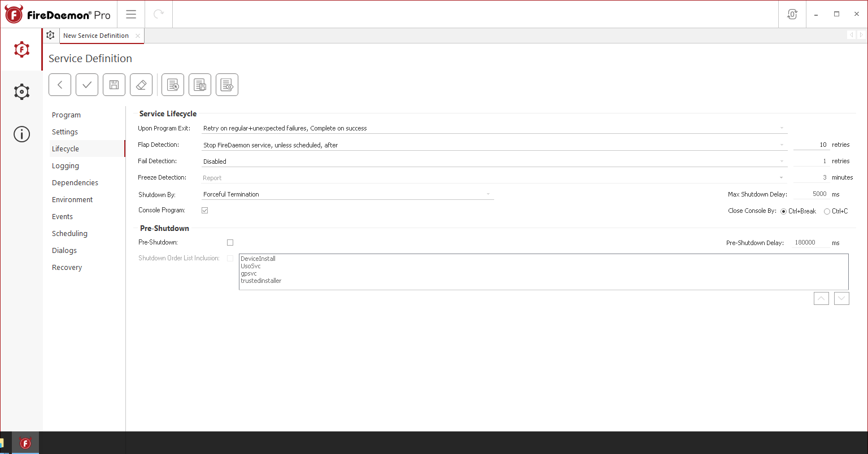
Task: Click the FireDaemon Pro logo
Action: click(58, 15)
